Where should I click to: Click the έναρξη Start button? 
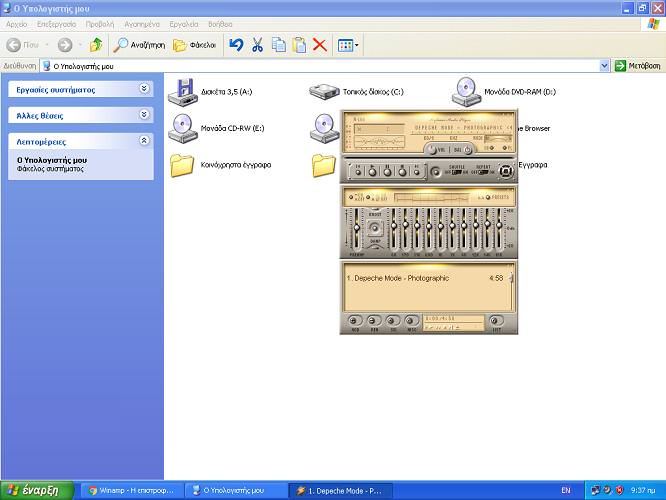pos(37,490)
